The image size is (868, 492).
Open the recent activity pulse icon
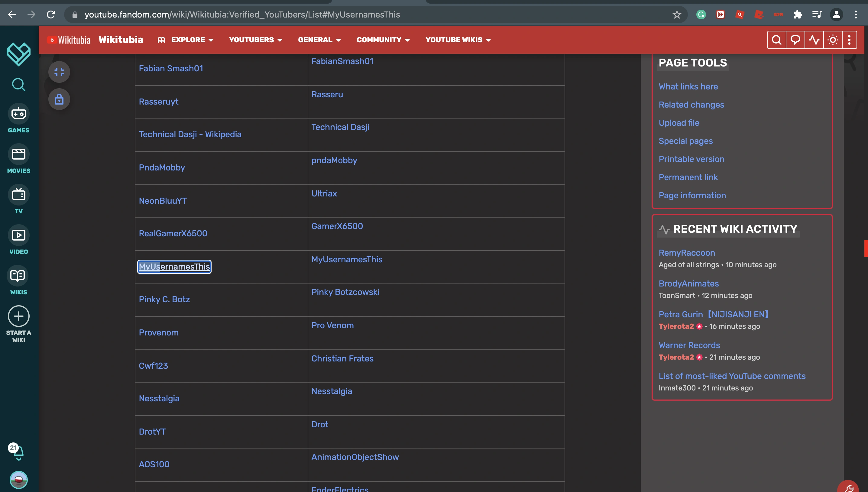[x=814, y=40]
